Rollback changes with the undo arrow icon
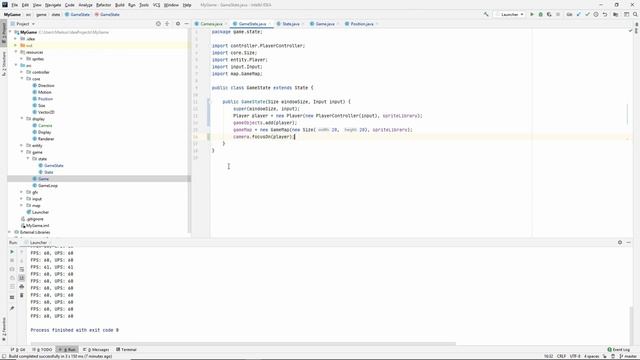Image resolution: width=640 pixels, height=360 pixels. (x=605, y=14)
